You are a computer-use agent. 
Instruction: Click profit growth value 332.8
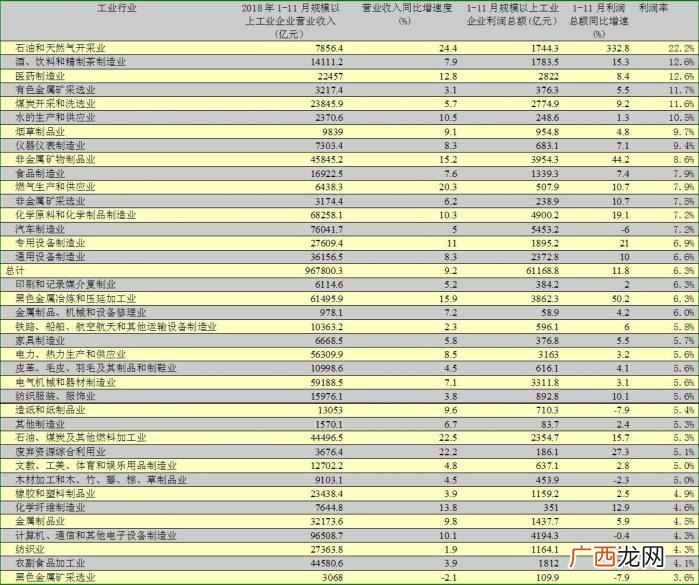click(617, 48)
